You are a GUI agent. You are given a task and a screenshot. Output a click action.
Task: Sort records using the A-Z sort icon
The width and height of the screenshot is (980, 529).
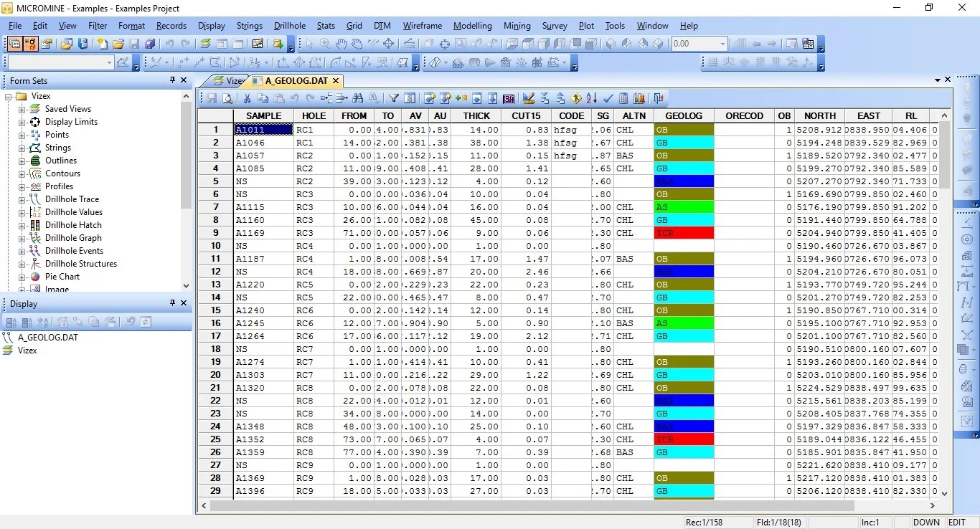point(591,98)
